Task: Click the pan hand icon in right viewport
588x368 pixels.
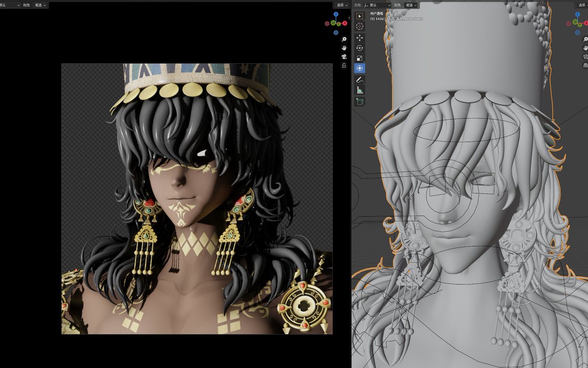Action: (586, 48)
